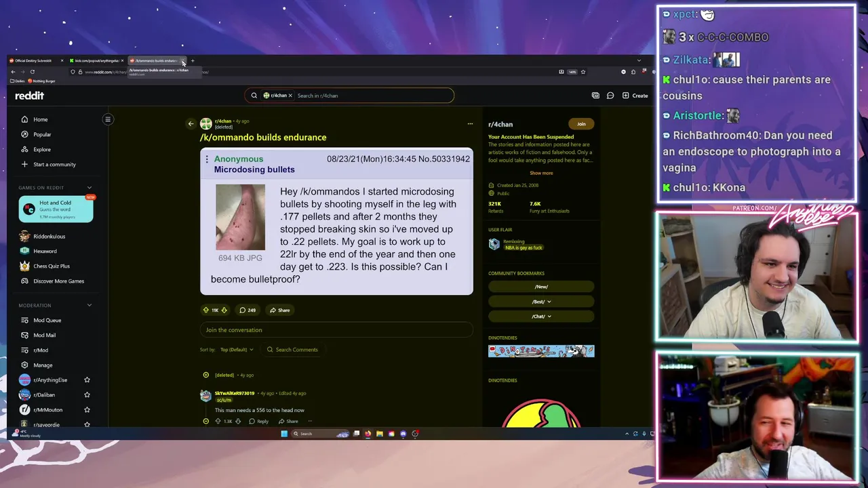The width and height of the screenshot is (868, 488).
Task: Favorite r/Daliban with the star
Action: [87, 394]
